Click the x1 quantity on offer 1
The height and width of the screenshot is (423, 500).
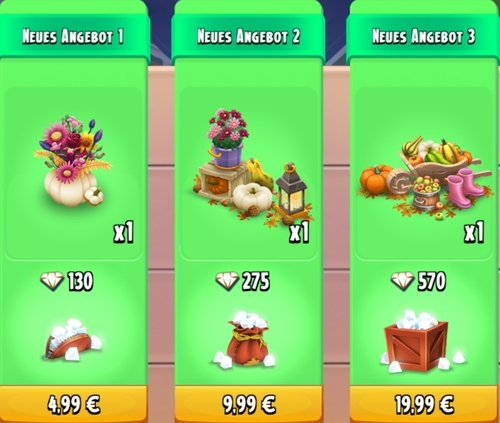[124, 232]
